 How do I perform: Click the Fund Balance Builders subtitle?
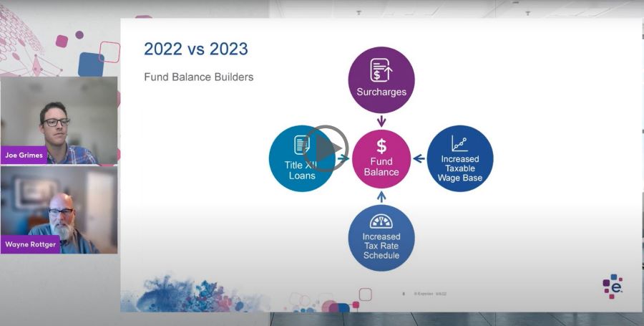pos(198,77)
